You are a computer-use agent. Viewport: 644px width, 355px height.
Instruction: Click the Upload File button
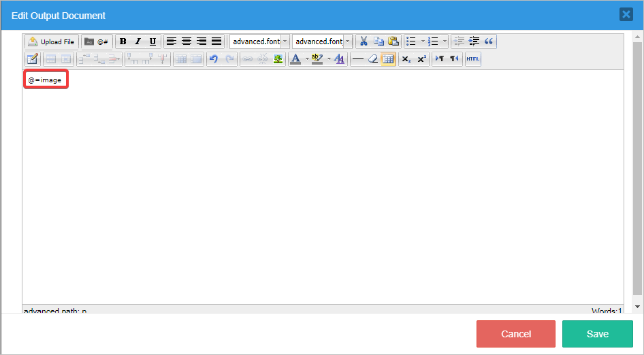click(52, 41)
